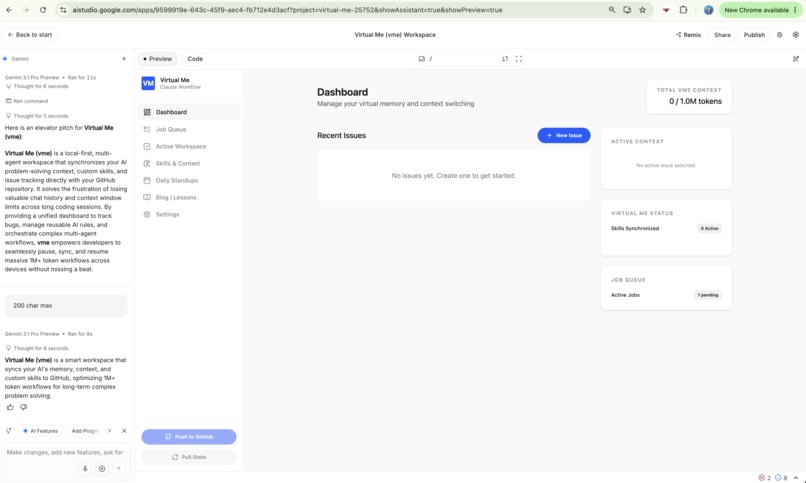Send prompt with the up-arrow button
The image size is (806, 483).
[119, 469]
